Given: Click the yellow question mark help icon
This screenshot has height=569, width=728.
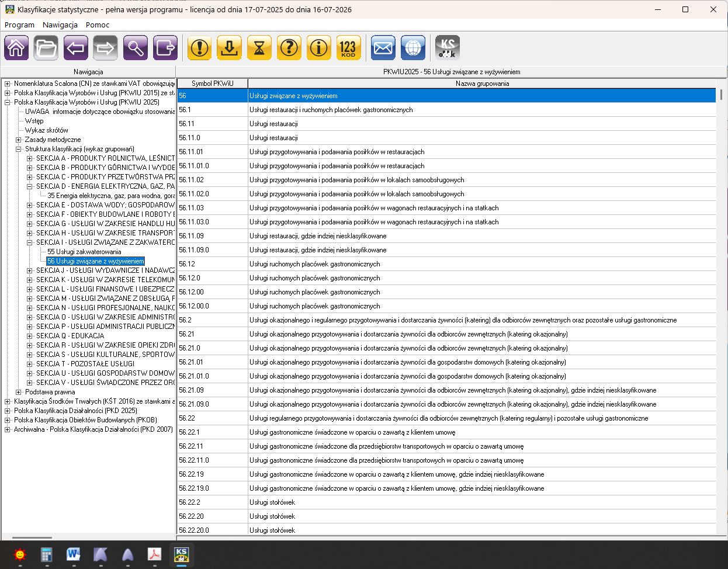Looking at the screenshot, I should pos(289,48).
